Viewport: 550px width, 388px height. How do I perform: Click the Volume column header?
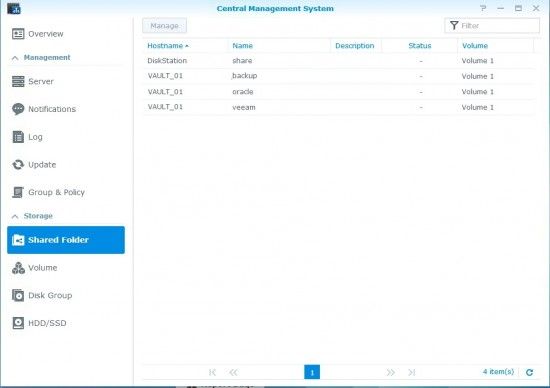[x=475, y=46]
